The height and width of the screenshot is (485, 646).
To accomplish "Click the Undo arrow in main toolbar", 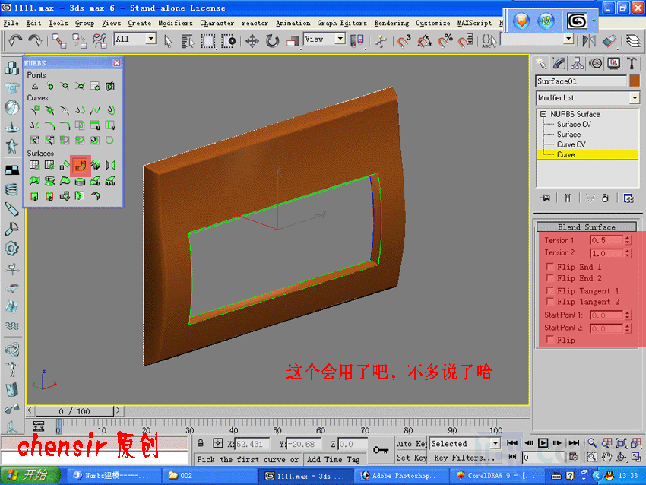I will [15, 40].
